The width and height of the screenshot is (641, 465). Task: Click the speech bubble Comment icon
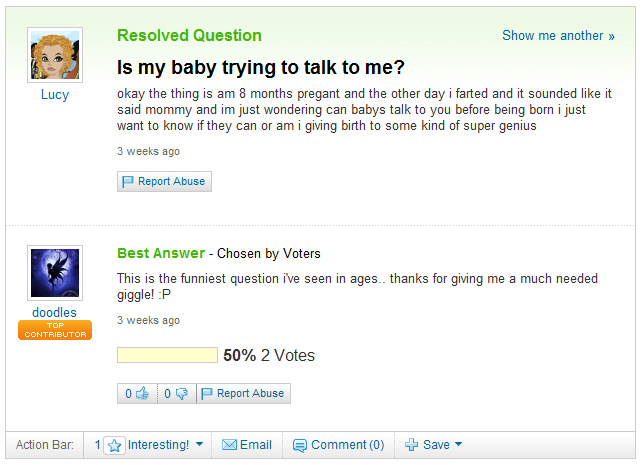300,445
